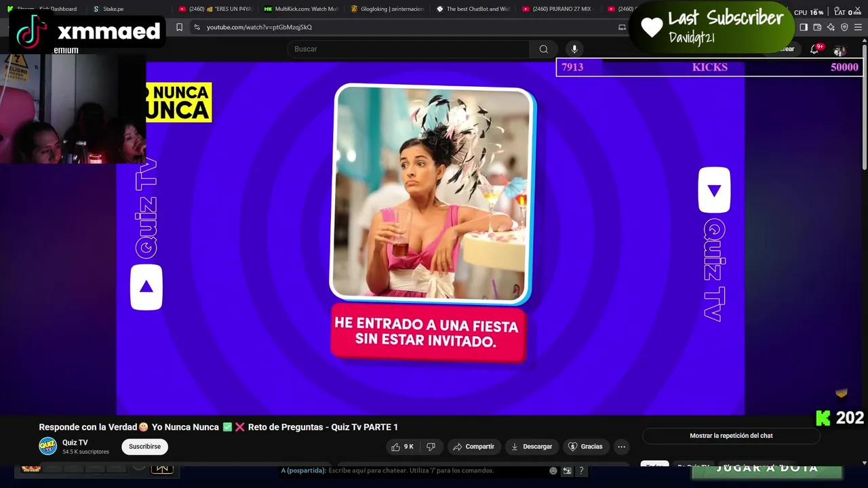This screenshot has height=488, width=868.
Task: Click the browser address bar URL
Action: click(259, 27)
